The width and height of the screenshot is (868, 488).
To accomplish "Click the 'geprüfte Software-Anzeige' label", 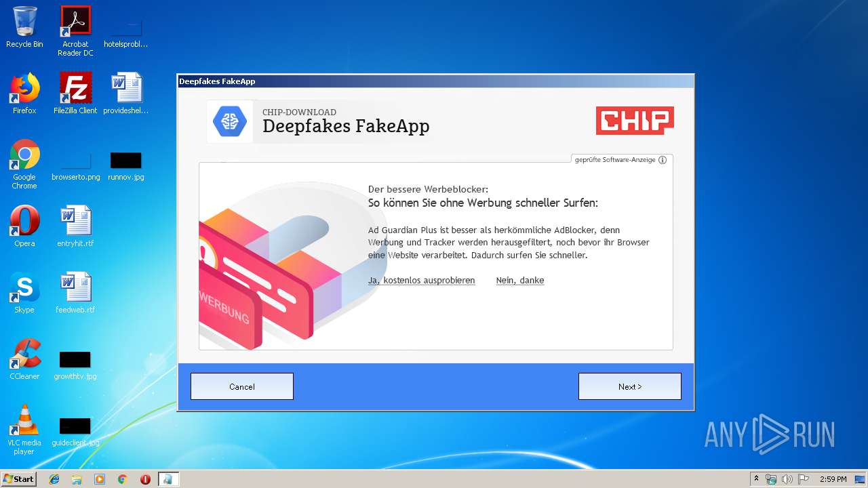I will click(615, 160).
